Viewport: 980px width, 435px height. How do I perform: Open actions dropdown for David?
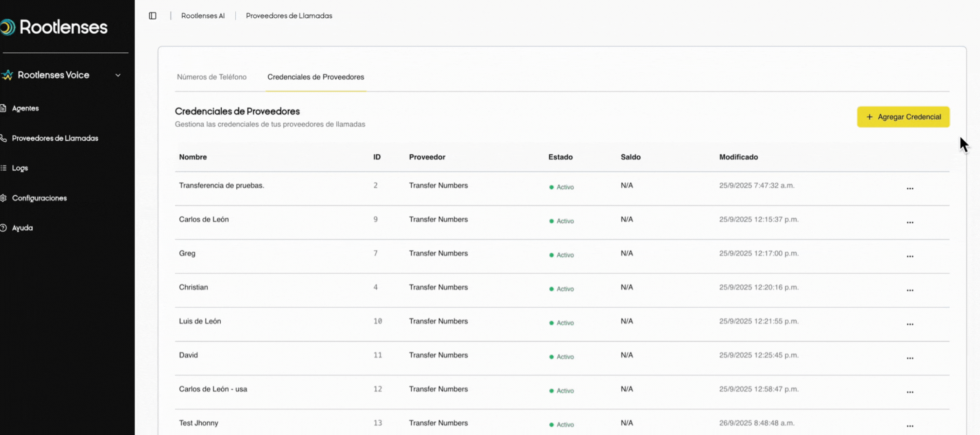(x=910, y=358)
